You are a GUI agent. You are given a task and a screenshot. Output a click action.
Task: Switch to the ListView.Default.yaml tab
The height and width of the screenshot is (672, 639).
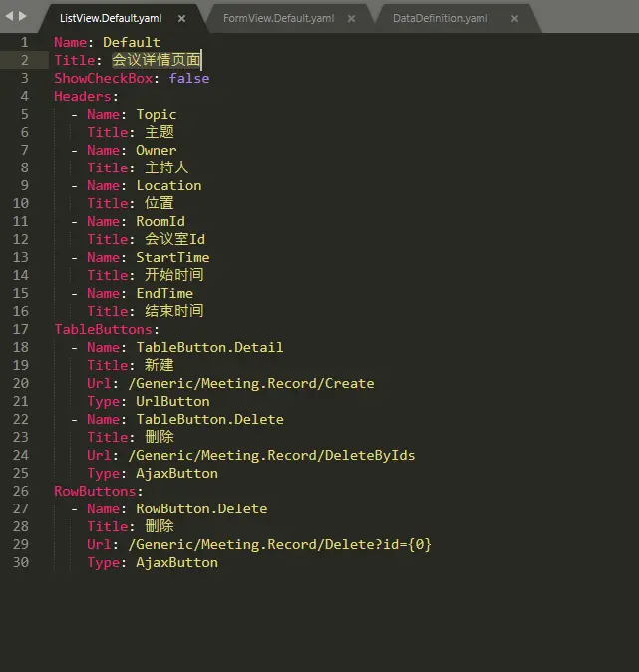[111, 18]
